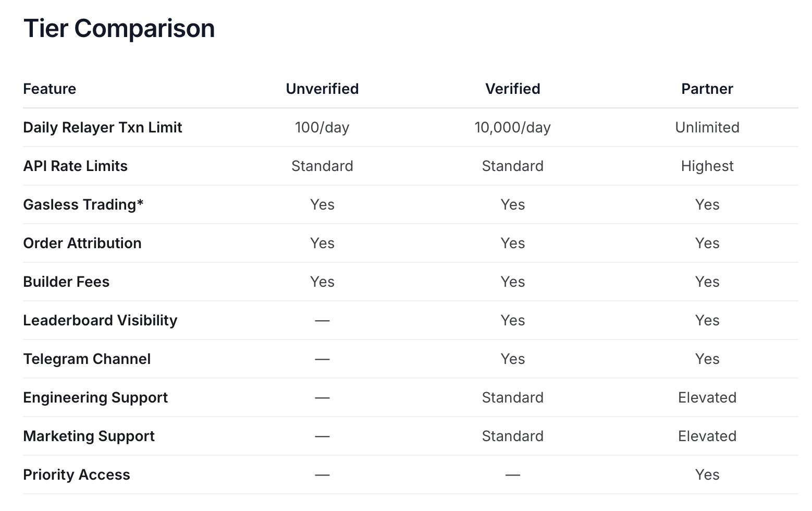Click the Builder Fees row label
812x511 pixels.
coord(66,282)
